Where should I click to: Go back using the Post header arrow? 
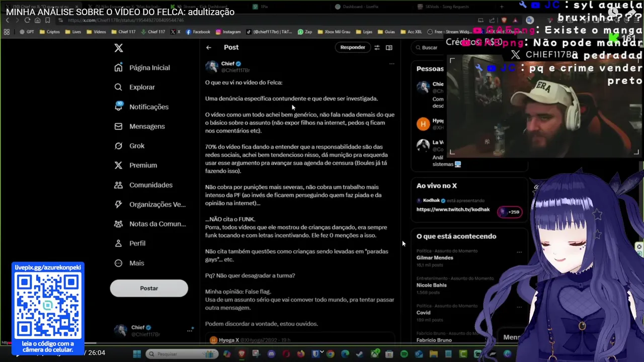[209, 47]
